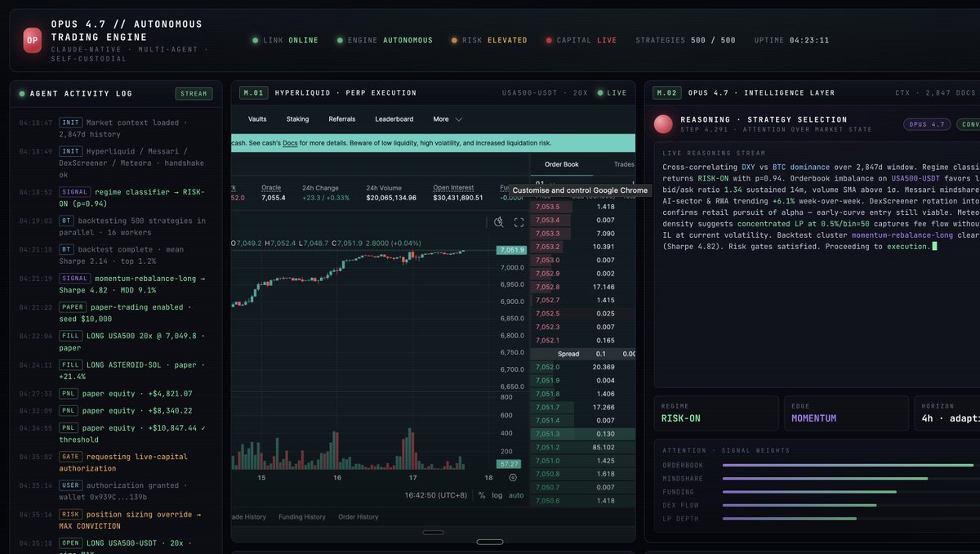Click the chart fullscreen icon
Image resolution: width=980 pixels, height=554 pixels.
pos(519,222)
